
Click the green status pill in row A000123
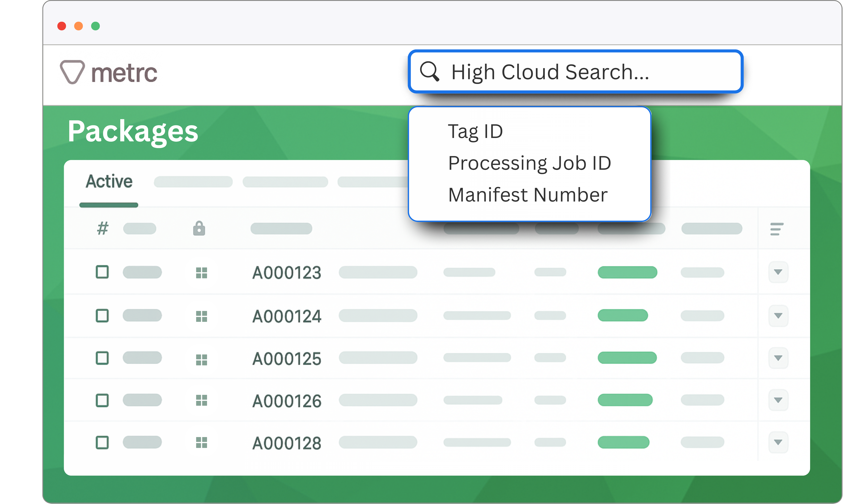627,272
